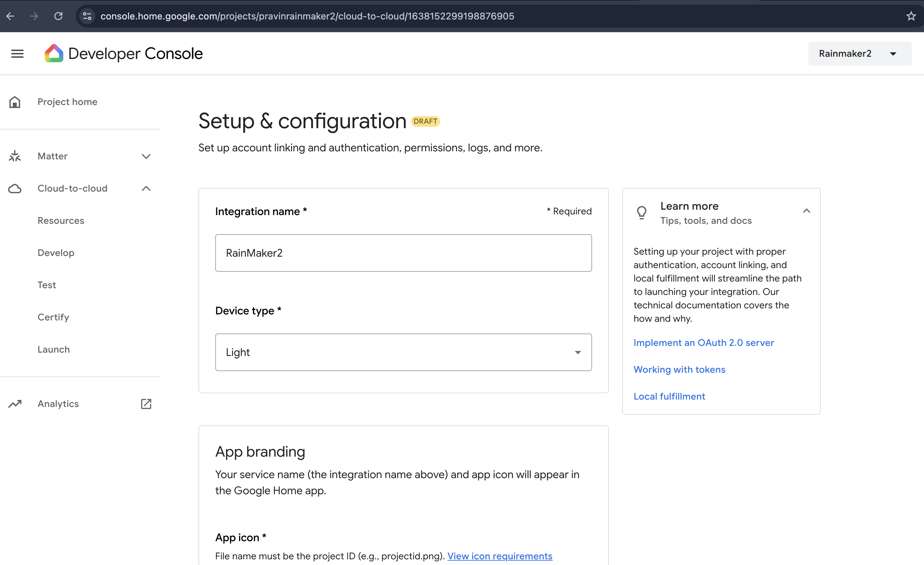
Task: Click the 'App icon *' label
Action: (240, 537)
